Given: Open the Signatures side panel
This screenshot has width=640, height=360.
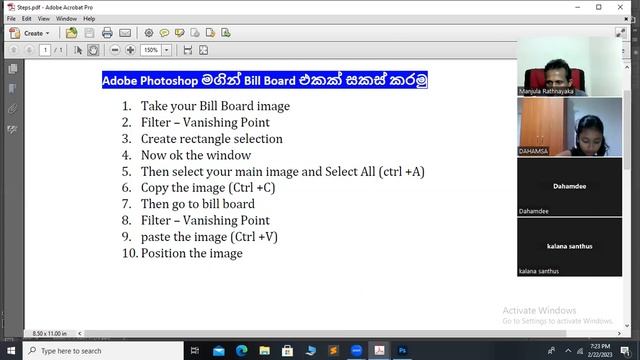Looking at the screenshot, I should (x=13, y=130).
